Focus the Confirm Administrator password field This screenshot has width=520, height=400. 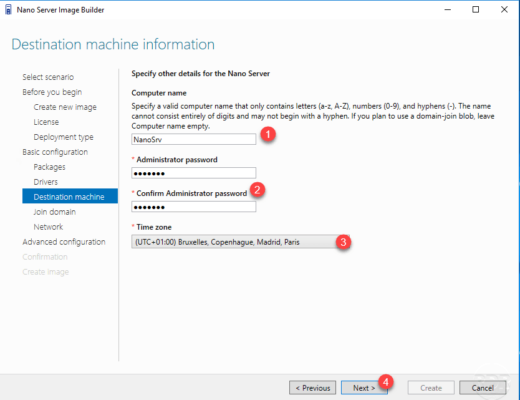(194, 207)
